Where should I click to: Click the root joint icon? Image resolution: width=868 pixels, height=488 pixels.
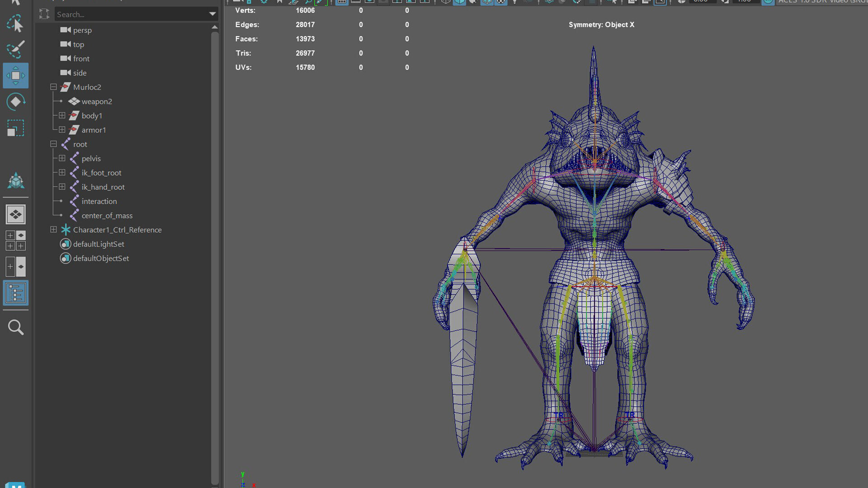(66, 144)
